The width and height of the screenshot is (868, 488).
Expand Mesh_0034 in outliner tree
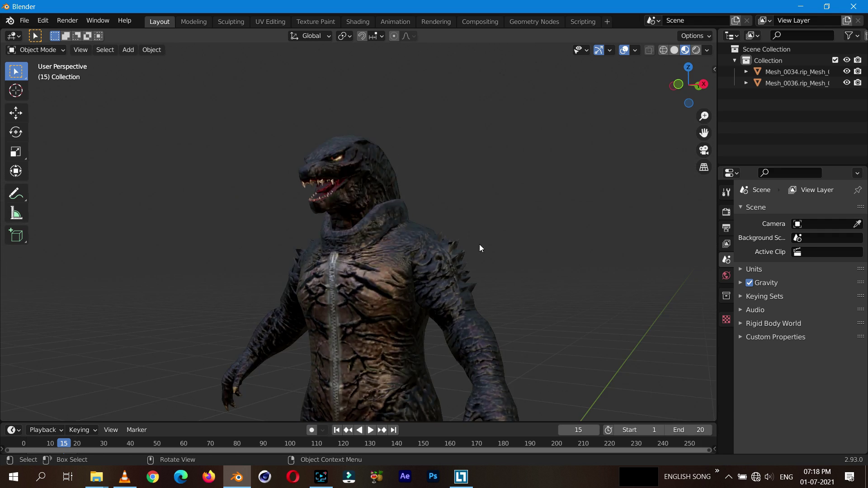(746, 71)
